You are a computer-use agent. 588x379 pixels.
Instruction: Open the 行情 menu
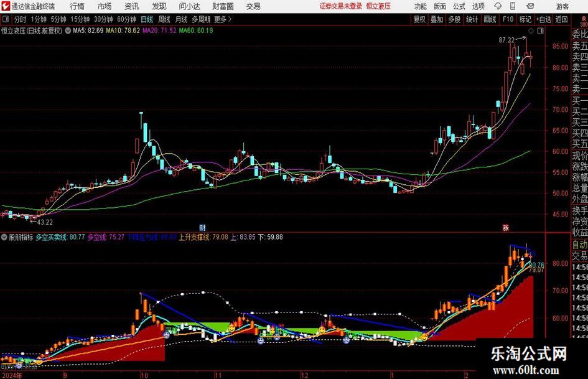[x=77, y=6]
